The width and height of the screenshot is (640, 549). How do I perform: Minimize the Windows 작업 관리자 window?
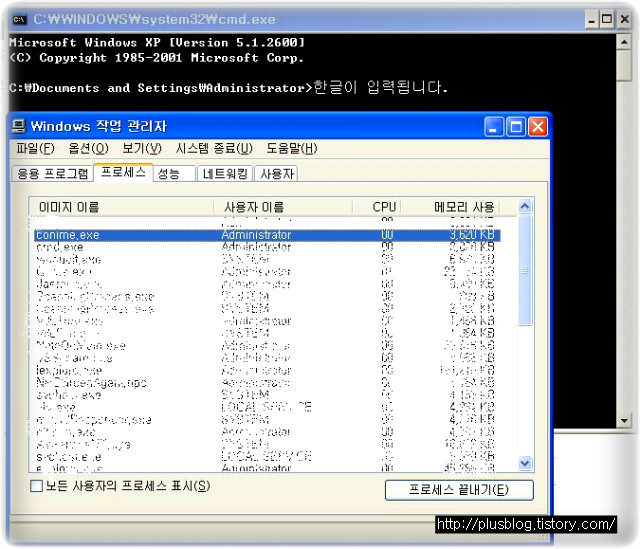click(494, 127)
